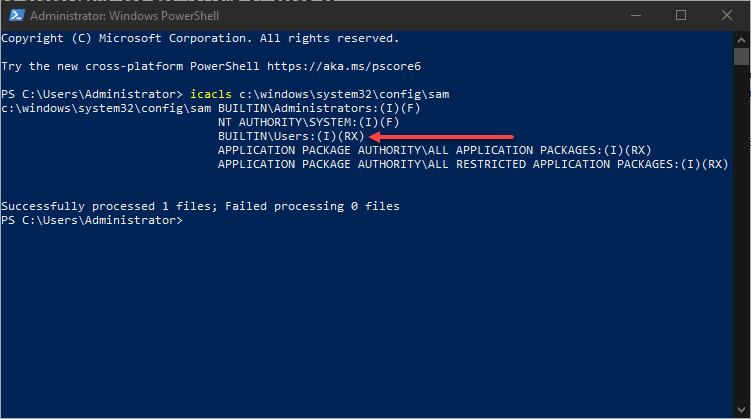Click the scrollbar down arrow
The width and height of the screenshot is (751, 419).
pyautogui.click(x=741, y=410)
